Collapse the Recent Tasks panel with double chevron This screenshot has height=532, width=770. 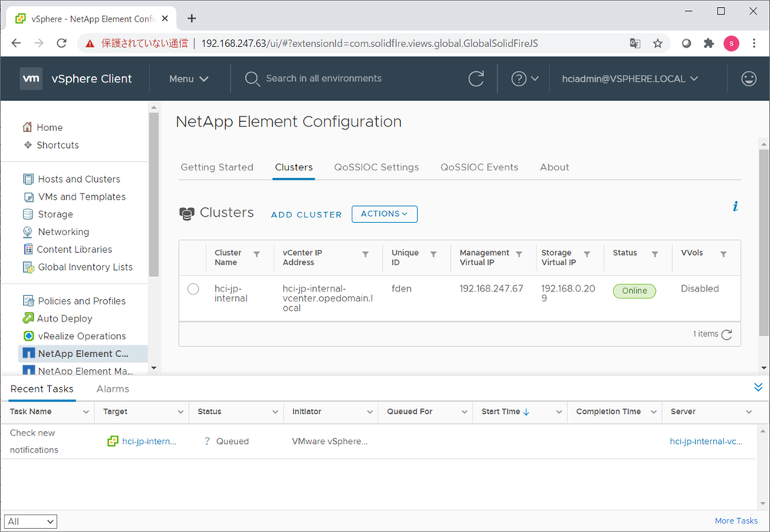click(758, 388)
